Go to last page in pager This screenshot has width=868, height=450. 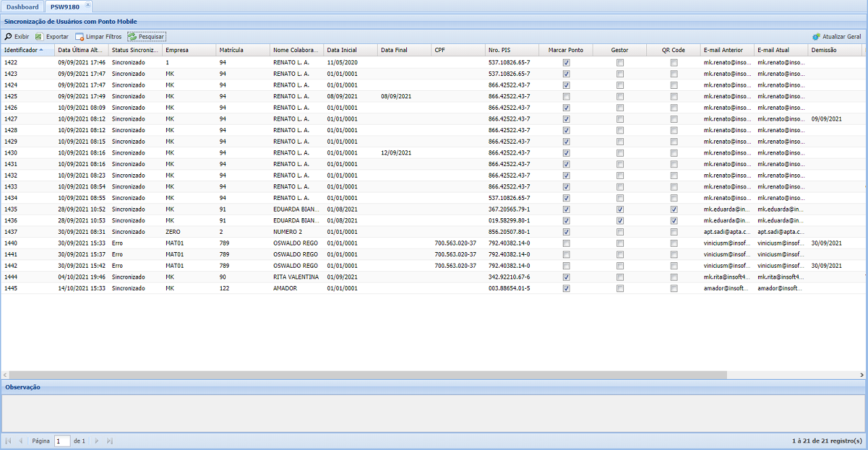coord(109,441)
